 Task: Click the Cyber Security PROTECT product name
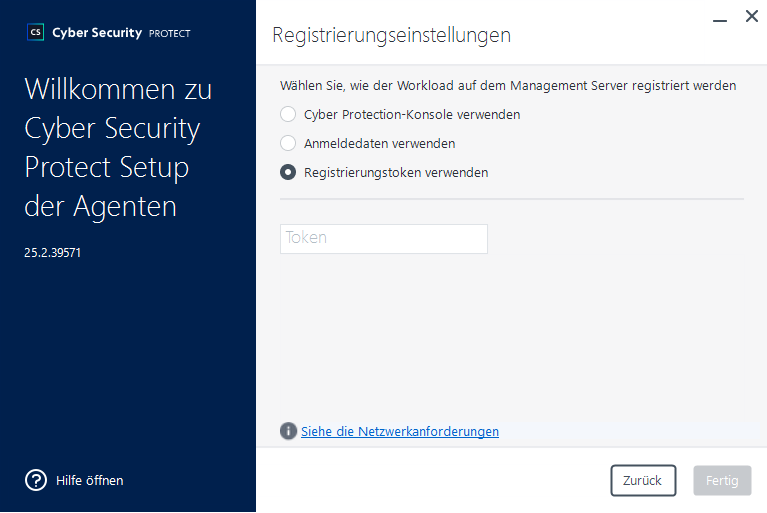coord(121,33)
